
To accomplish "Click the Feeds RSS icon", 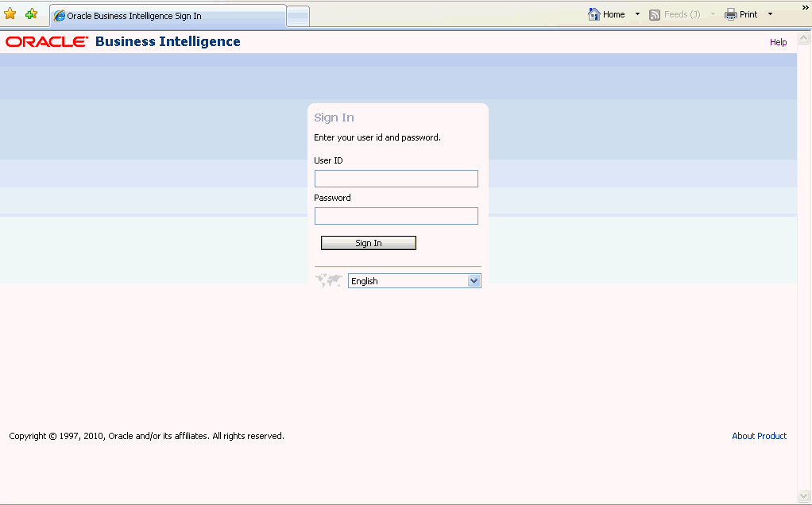I will click(x=655, y=15).
